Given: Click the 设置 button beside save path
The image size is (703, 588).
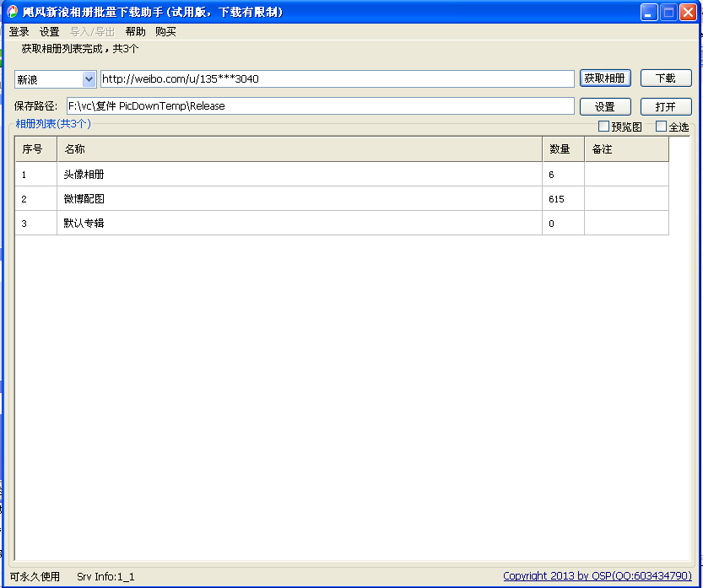Looking at the screenshot, I should (x=605, y=106).
